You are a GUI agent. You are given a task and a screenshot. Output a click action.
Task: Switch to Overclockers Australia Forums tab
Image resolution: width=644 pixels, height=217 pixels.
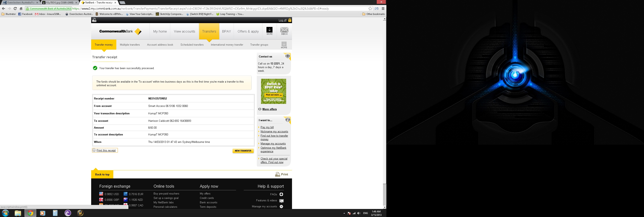pyautogui.click(x=21, y=2)
